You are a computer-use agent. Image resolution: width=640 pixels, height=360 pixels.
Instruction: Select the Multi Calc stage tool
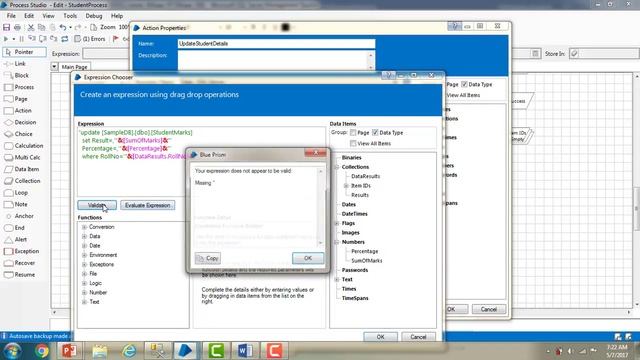point(27,157)
